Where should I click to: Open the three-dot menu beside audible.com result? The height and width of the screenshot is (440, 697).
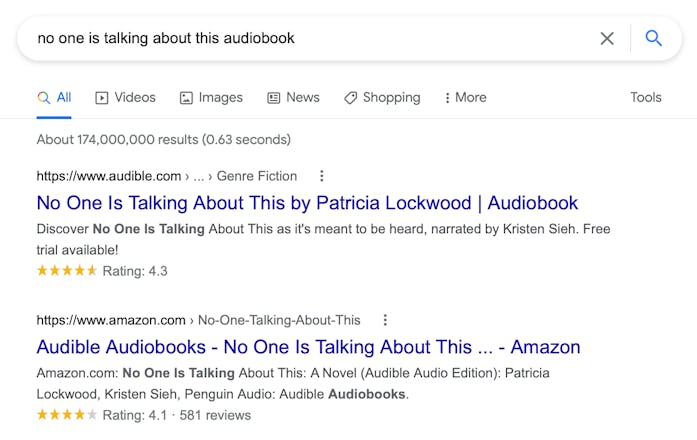[321, 176]
